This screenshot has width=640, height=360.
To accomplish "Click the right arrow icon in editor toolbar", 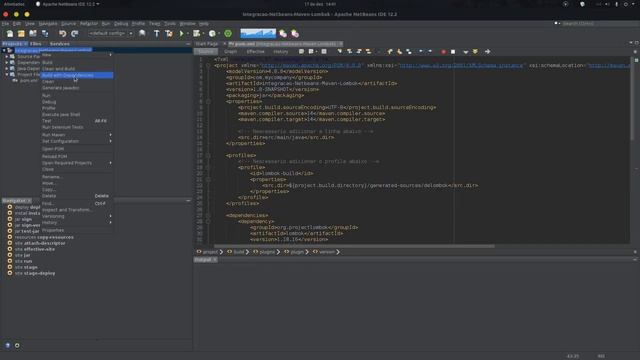I will 487,52.
